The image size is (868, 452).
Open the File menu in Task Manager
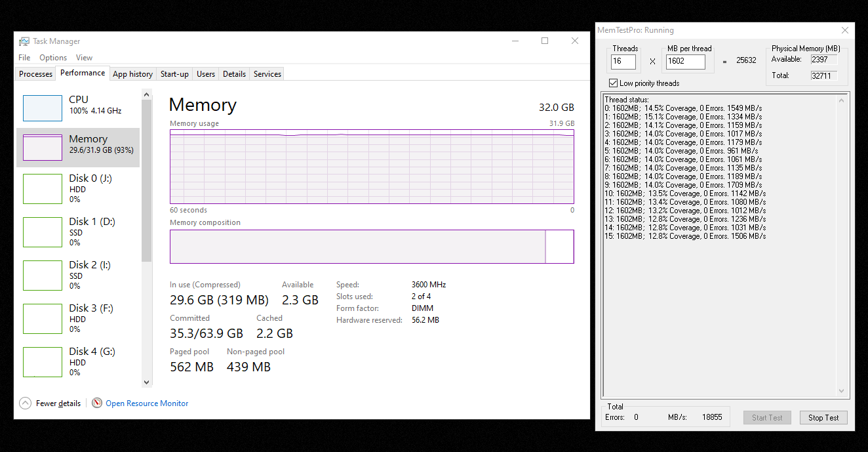(x=24, y=58)
